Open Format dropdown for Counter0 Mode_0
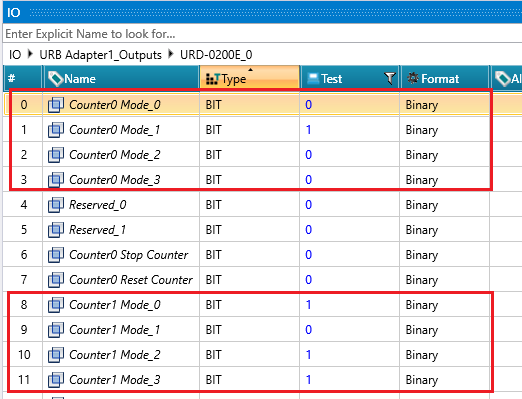This screenshot has width=522, height=399. (445, 105)
